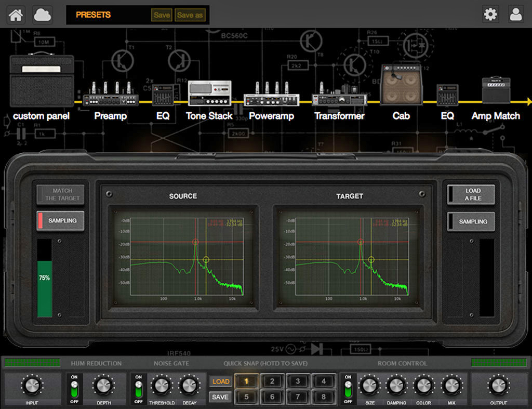The width and height of the screenshot is (532, 409).
Task: Click the Load a File button
Action: (x=472, y=195)
